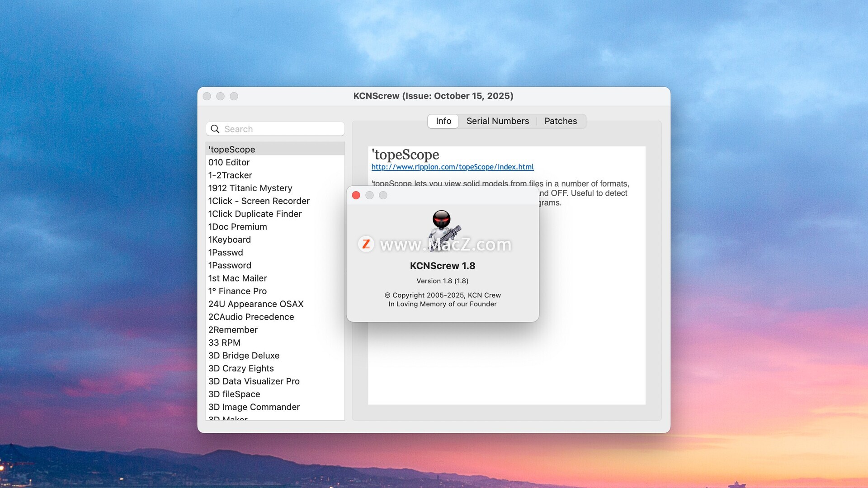868x488 pixels.
Task: Select 2CAudio Precedence from list
Action: click(251, 317)
